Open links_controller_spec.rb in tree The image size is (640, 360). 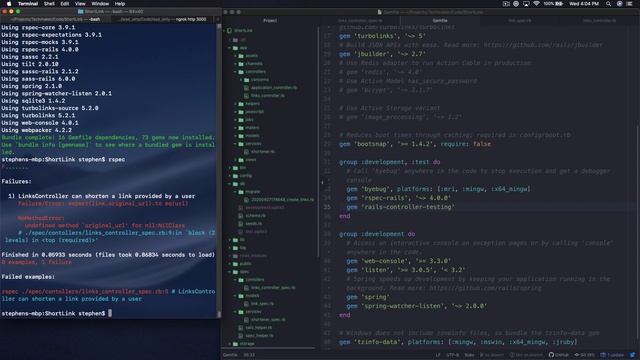[x=273, y=288]
